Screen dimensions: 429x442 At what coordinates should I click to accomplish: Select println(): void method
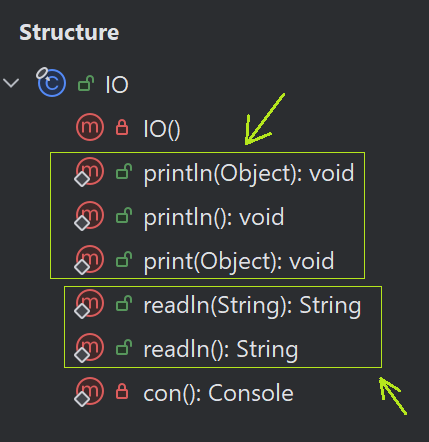click(214, 218)
